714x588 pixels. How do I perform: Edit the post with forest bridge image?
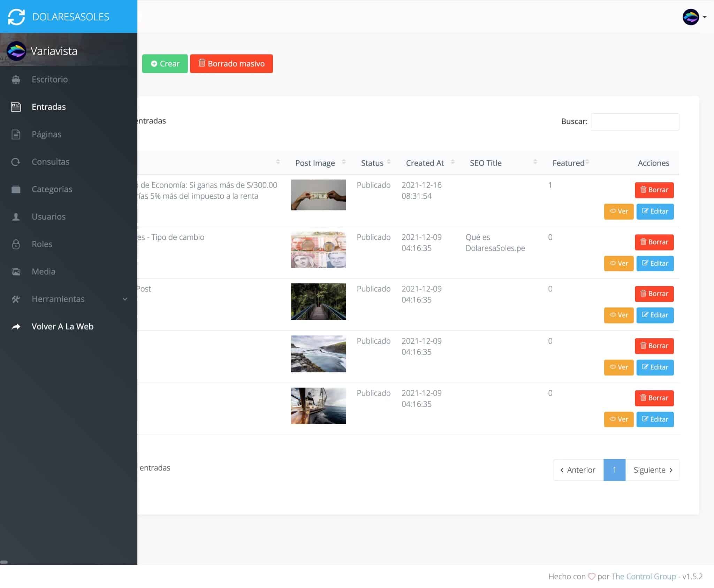[655, 315]
